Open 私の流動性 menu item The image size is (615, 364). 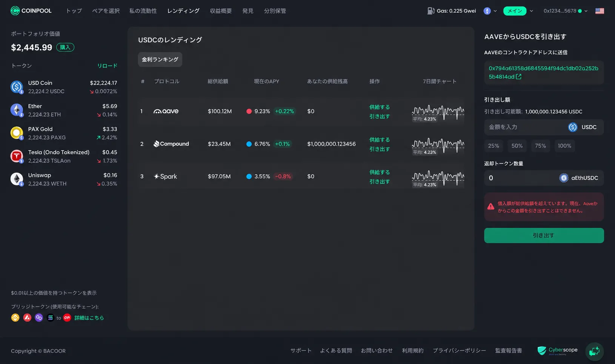click(x=143, y=11)
